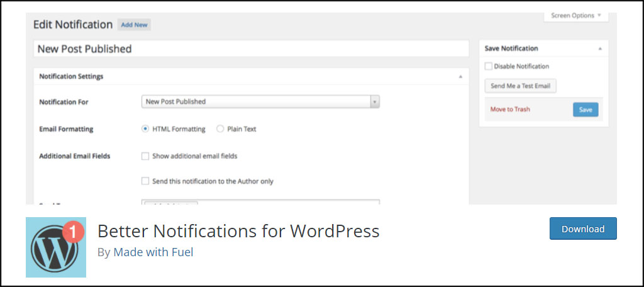Click the 'Edit Notification' heading
644x287 pixels.
click(73, 25)
